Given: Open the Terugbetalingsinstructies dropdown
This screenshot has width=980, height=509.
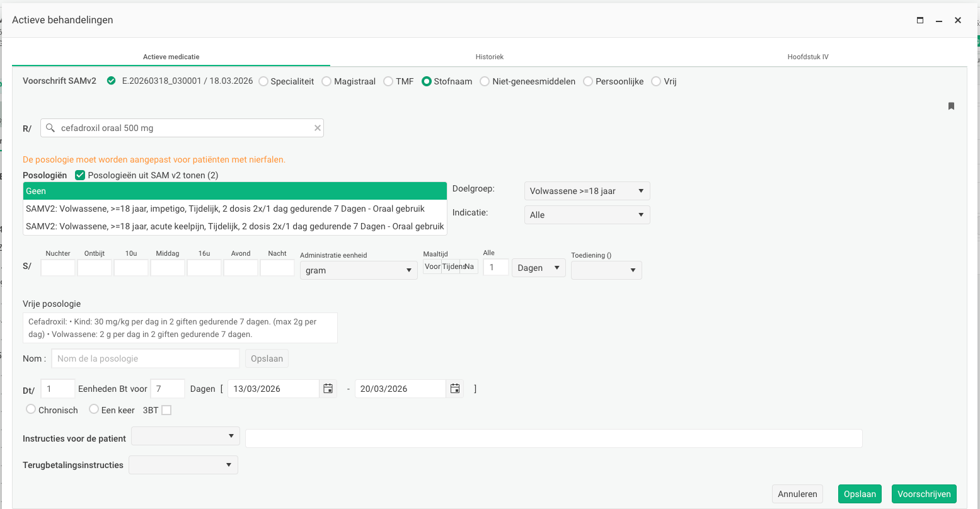Looking at the screenshot, I should click(x=183, y=465).
